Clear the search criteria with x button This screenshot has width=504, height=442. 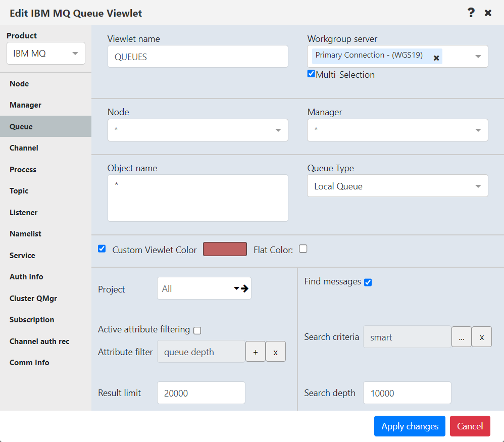pos(481,337)
